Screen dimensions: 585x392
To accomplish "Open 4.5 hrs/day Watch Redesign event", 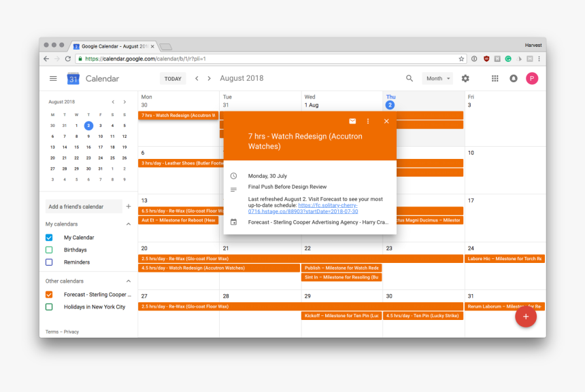I will (x=219, y=268).
